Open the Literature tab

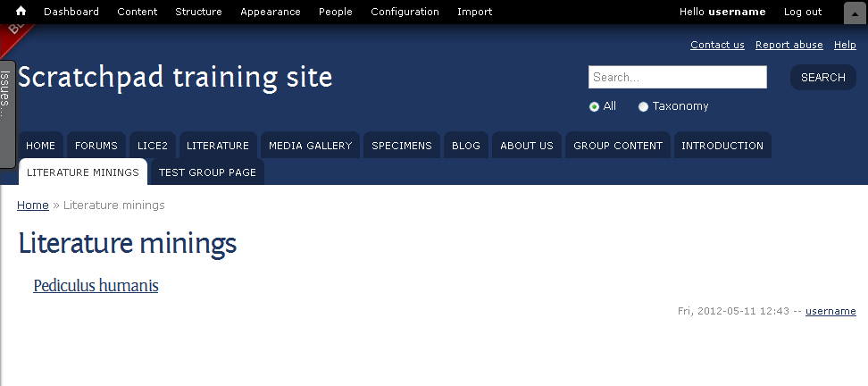(x=218, y=145)
